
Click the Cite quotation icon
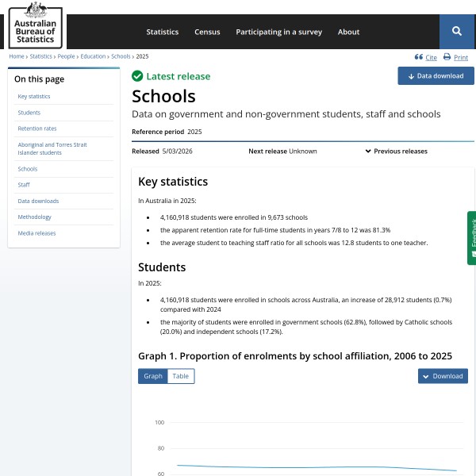coord(418,57)
